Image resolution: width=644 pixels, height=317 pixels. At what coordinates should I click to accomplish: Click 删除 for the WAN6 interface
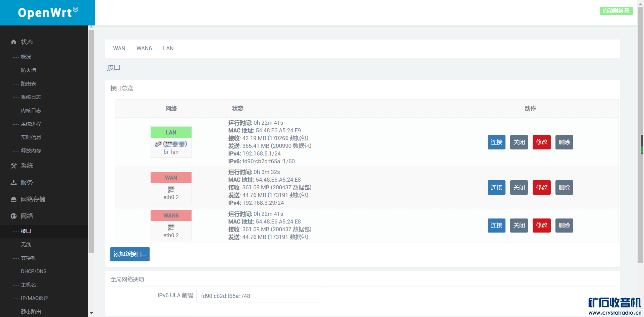click(564, 225)
